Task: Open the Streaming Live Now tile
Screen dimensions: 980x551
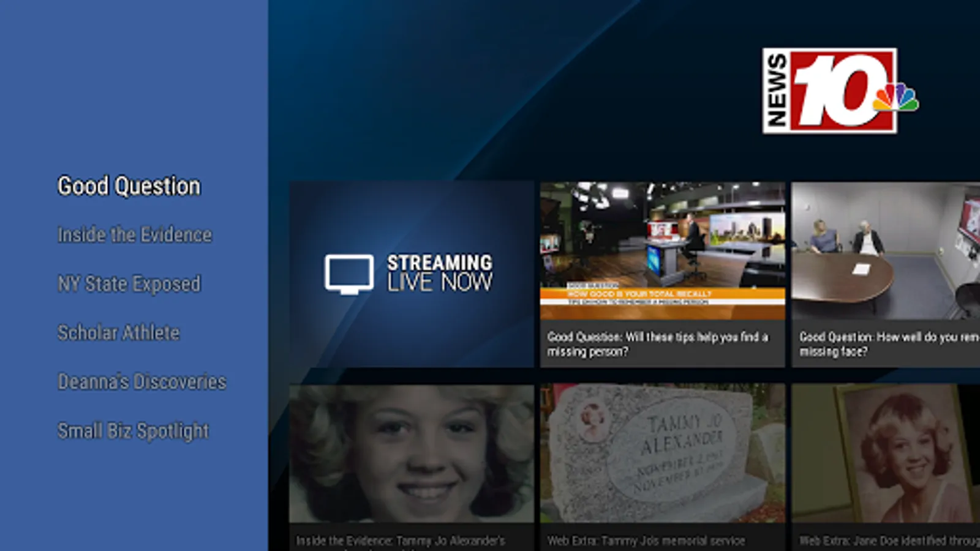Action: 412,274
